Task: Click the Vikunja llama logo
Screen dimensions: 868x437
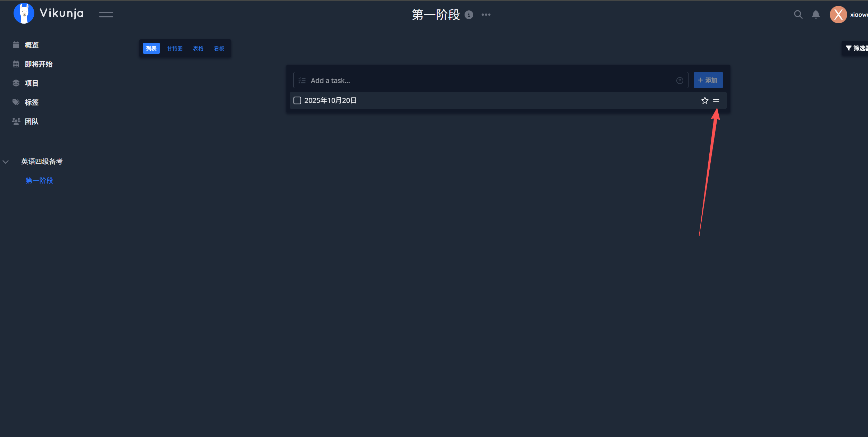Action: coord(24,14)
